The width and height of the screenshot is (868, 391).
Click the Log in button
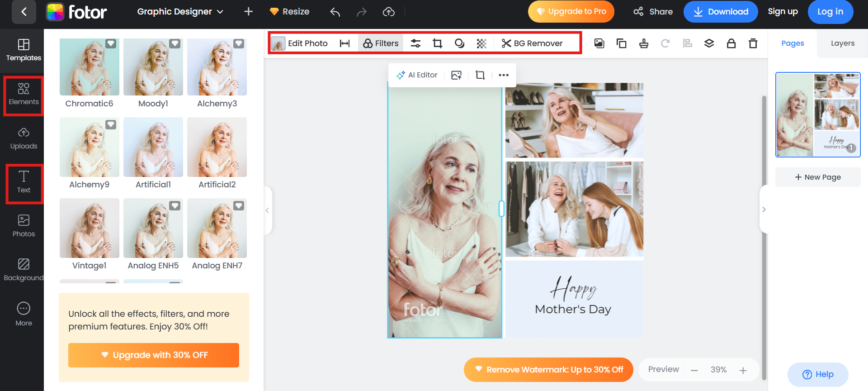[x=830, y=12]
